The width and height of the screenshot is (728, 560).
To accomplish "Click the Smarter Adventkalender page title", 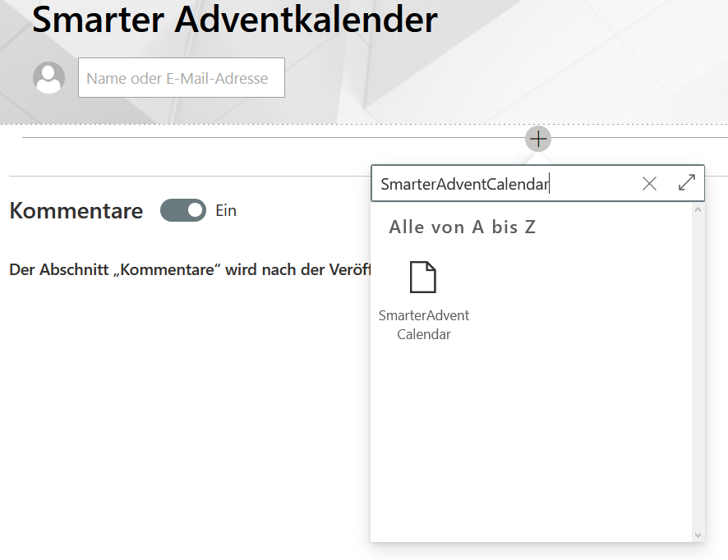I will pyautogui.click(x=234, y=20).
